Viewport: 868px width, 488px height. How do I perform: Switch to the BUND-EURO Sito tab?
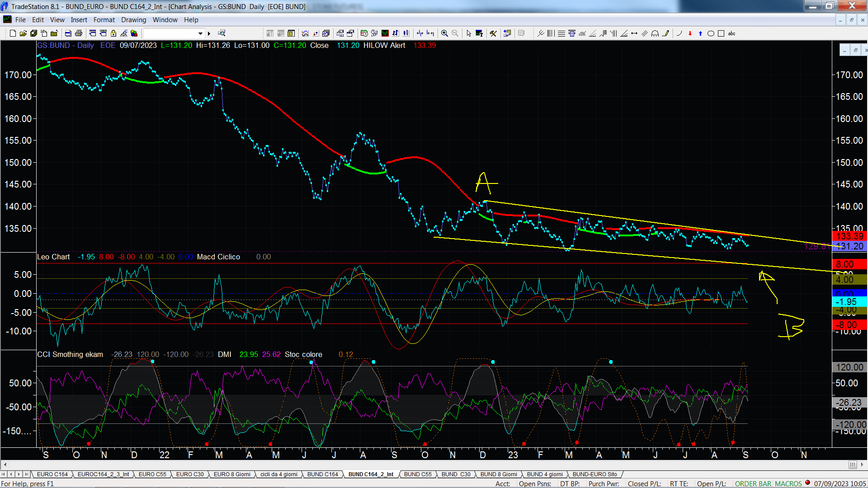[594, 474]
